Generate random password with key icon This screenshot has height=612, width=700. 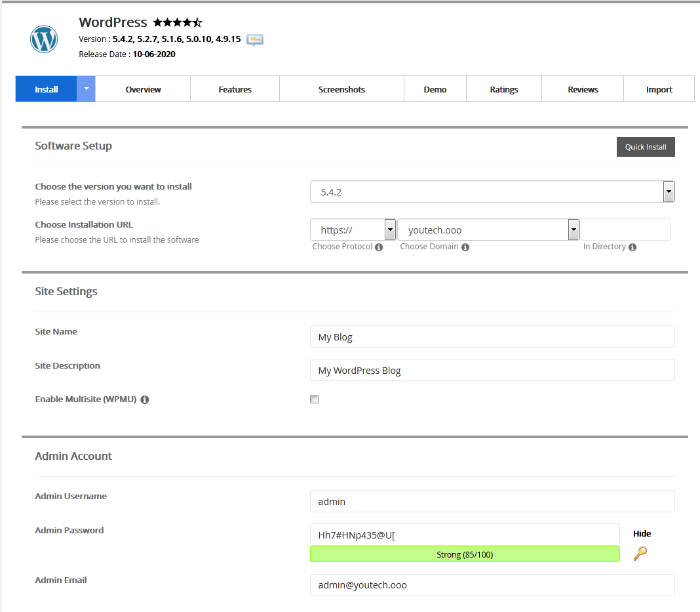click(640, 554)
